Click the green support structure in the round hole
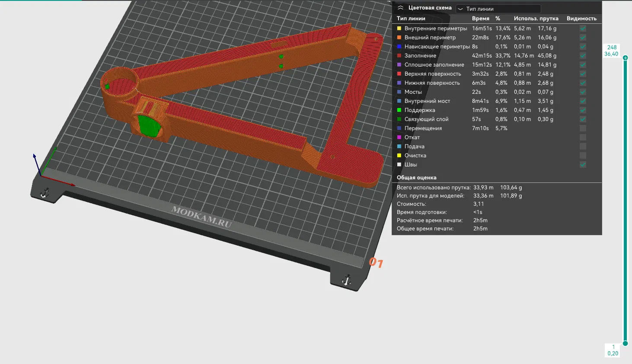The width and height of the screenshot is (632, 364). coord(150,125)
